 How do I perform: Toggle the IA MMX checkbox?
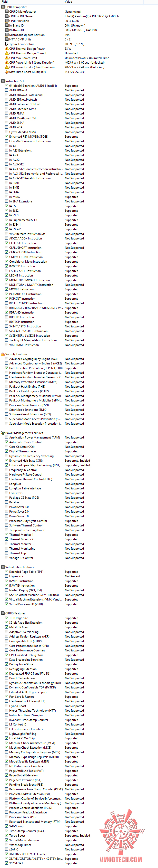[x=7, y=197]
